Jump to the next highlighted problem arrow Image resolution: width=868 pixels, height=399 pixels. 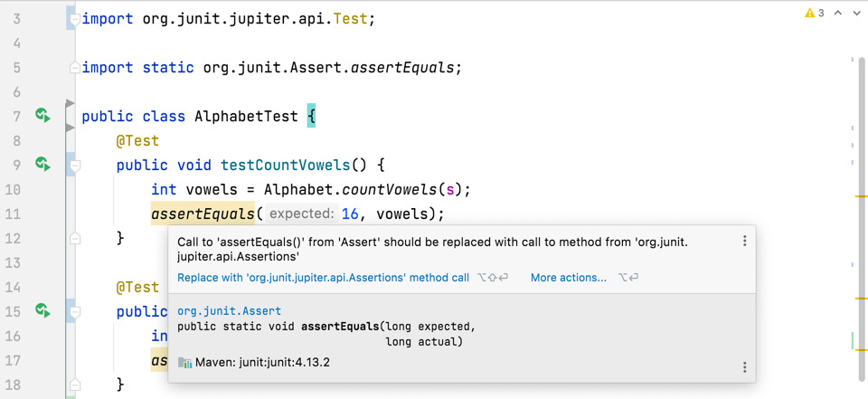pos(856,14)
